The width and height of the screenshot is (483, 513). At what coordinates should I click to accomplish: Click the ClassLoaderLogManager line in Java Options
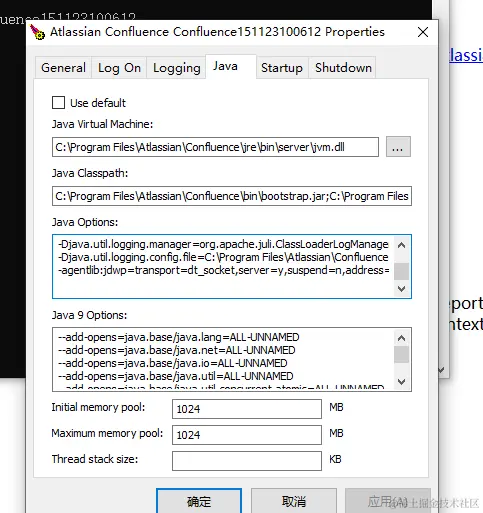[x=223, y=244]
